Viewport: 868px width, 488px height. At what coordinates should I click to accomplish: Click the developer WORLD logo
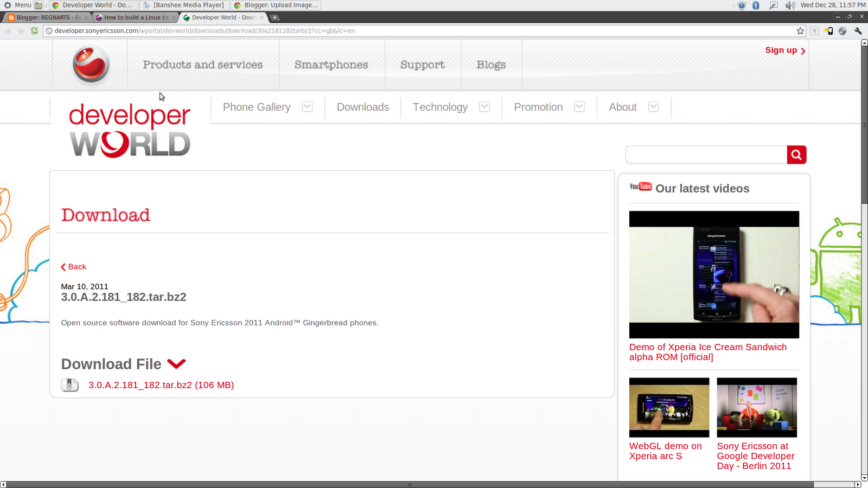point(130,130)
